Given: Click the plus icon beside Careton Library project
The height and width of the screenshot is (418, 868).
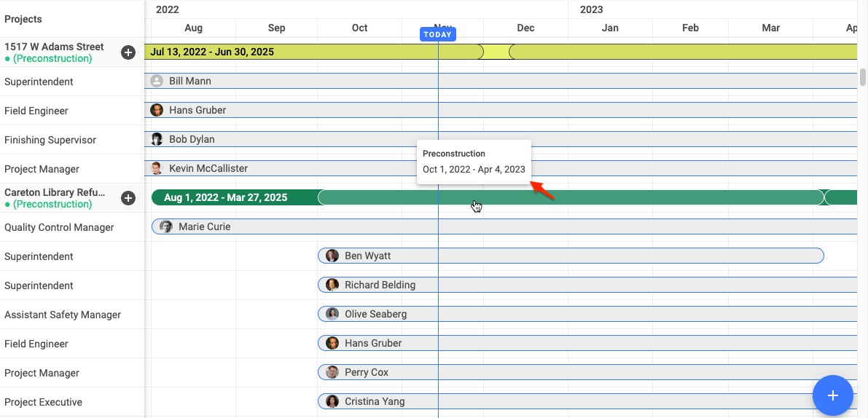Looking at the screenshot, I should 128,198.
